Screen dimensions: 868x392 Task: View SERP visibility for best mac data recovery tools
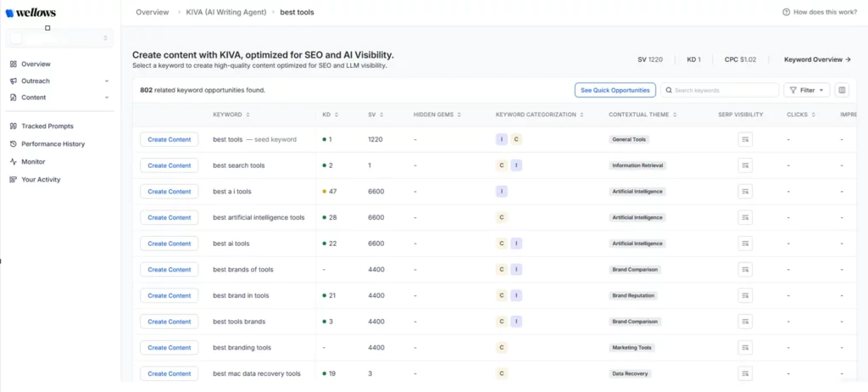coord(745,374)
